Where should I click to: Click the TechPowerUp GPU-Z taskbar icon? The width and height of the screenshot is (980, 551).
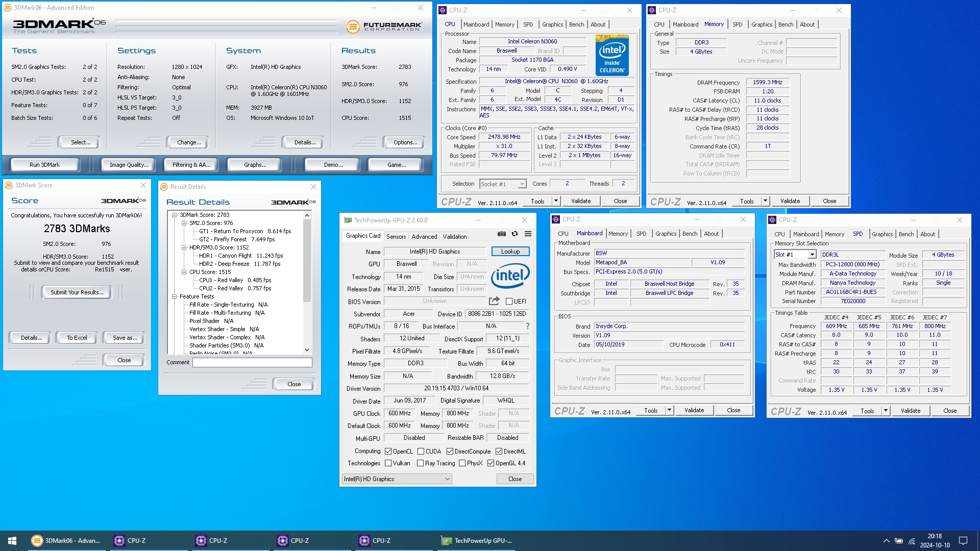pos(478,541)
